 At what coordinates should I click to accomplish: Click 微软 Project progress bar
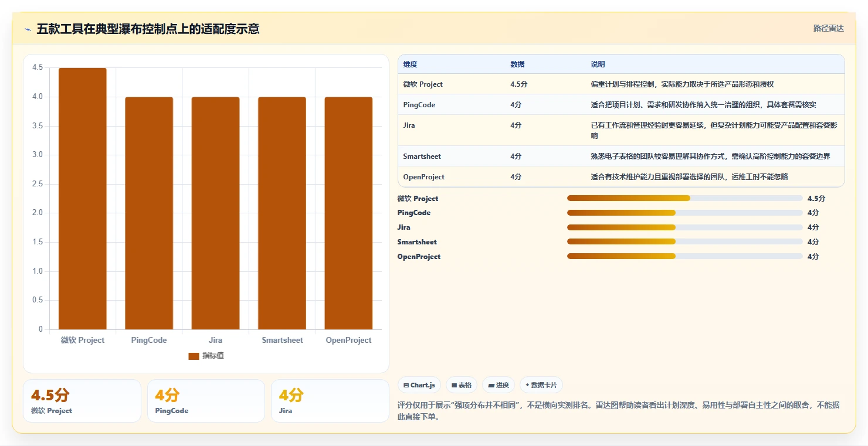(684, 199)
